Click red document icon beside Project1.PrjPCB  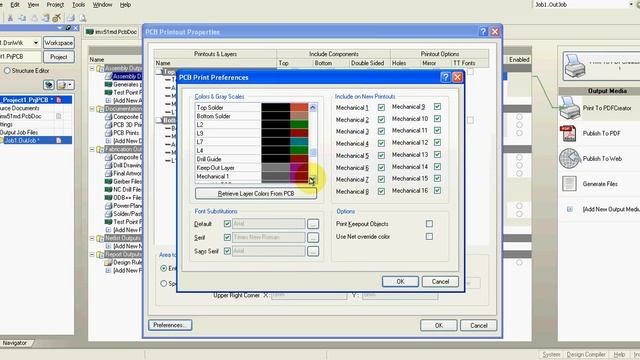coord(58,100)
